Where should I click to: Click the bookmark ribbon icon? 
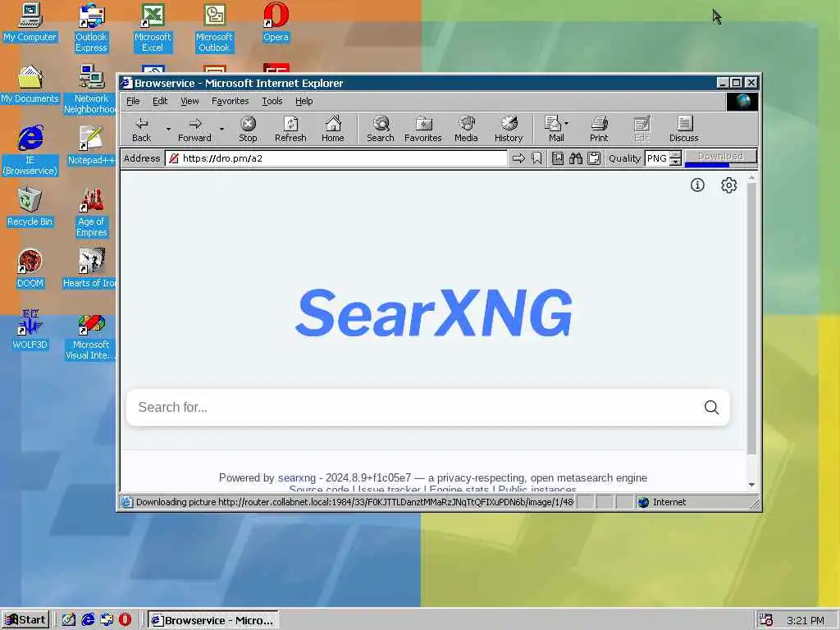(536, 158)
